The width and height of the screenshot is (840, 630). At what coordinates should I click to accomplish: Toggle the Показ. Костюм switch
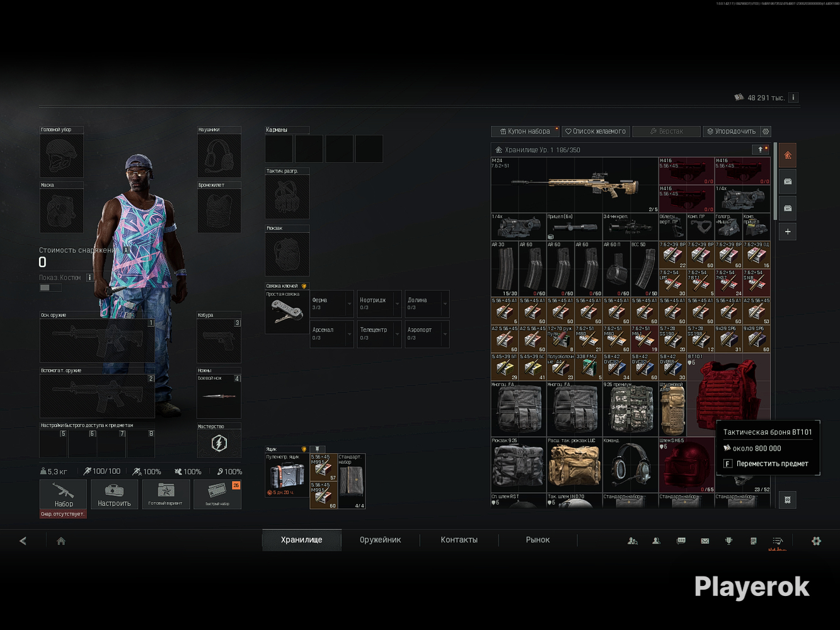click(x=50, y=288)
